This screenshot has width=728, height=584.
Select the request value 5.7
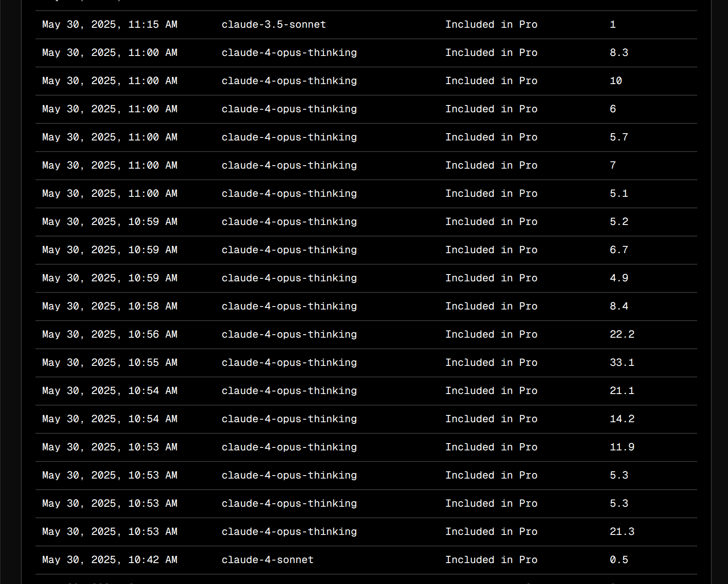(619, 137)
